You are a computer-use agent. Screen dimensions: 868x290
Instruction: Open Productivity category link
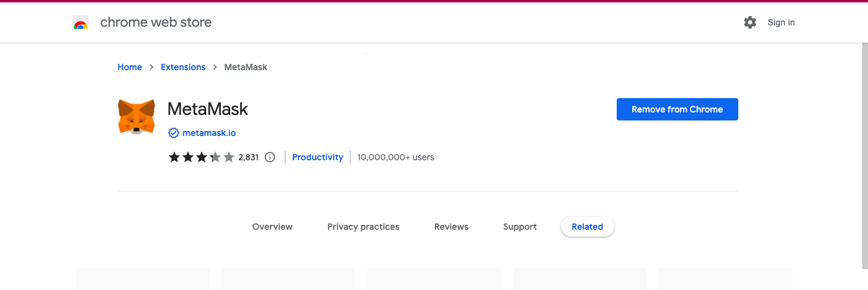[318, 157]
